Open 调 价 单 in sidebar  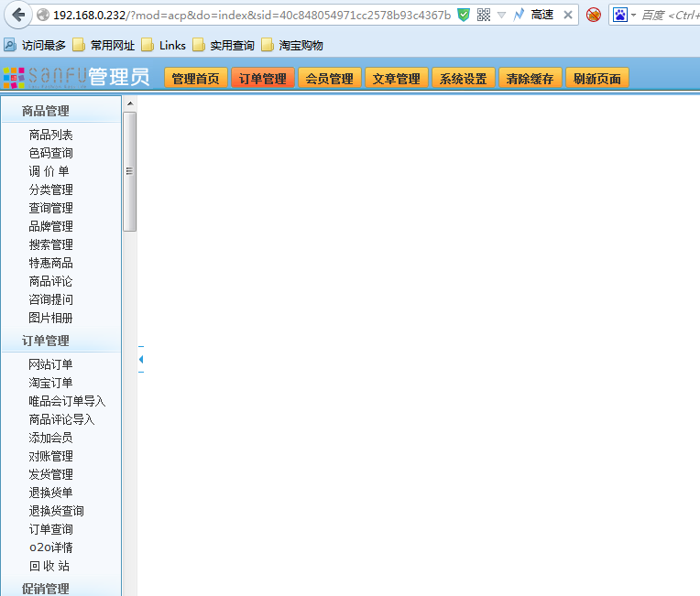click(x=49, y=171)
